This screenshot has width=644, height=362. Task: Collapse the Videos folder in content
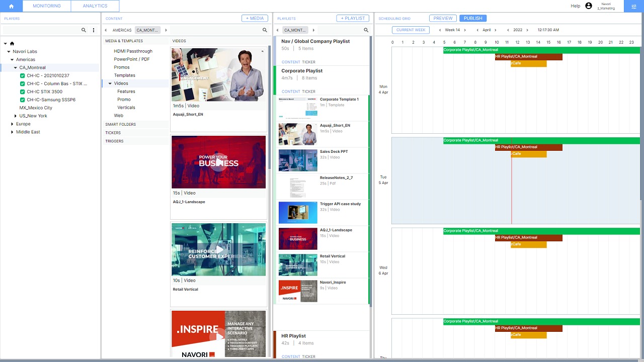click(110, 83)
